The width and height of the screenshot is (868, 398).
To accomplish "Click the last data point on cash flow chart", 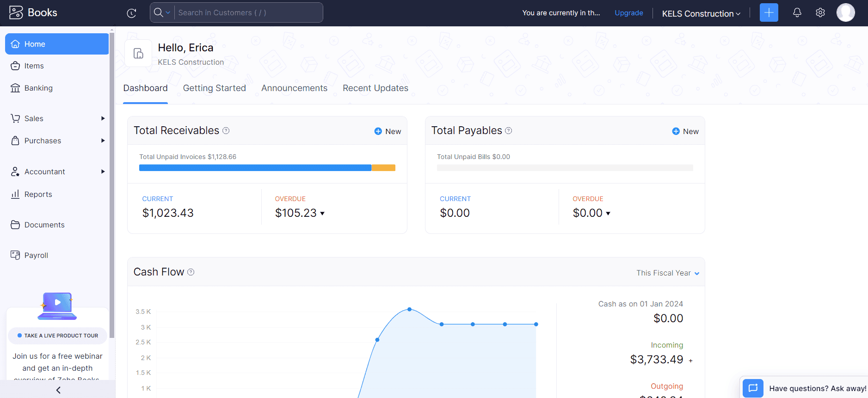I will coord(536,325).
